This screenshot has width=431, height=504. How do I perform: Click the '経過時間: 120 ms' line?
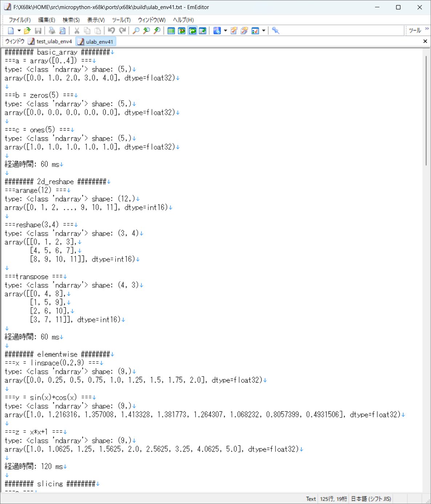(34, 466)
